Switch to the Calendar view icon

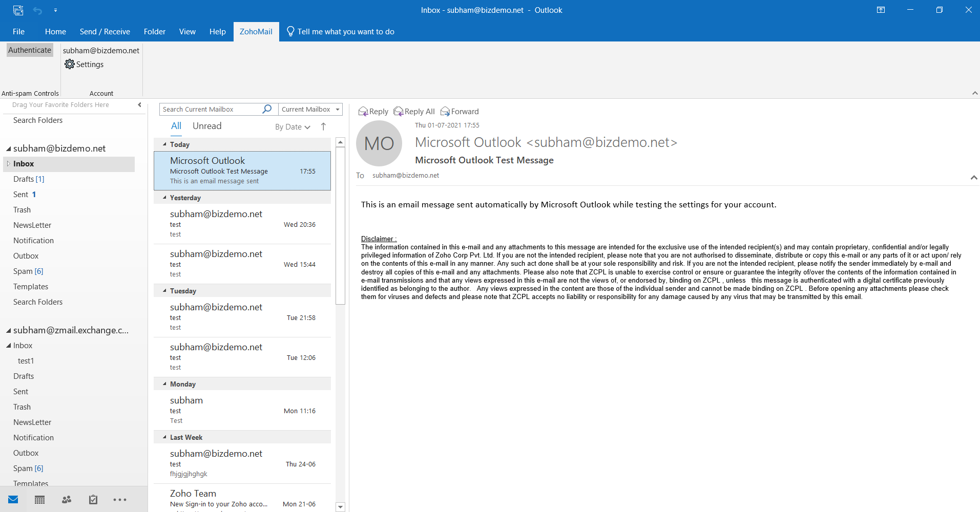39,500
